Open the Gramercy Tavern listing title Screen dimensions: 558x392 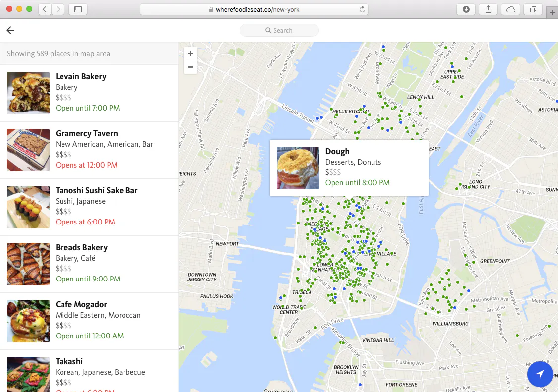point(86,133)
